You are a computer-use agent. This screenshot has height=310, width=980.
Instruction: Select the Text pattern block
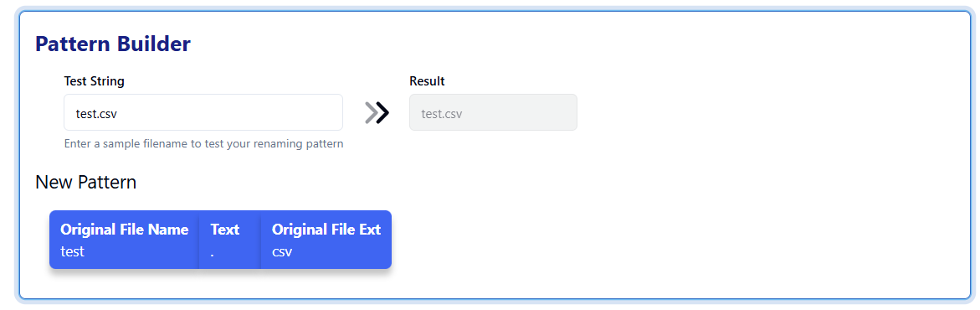coord(230,240)
